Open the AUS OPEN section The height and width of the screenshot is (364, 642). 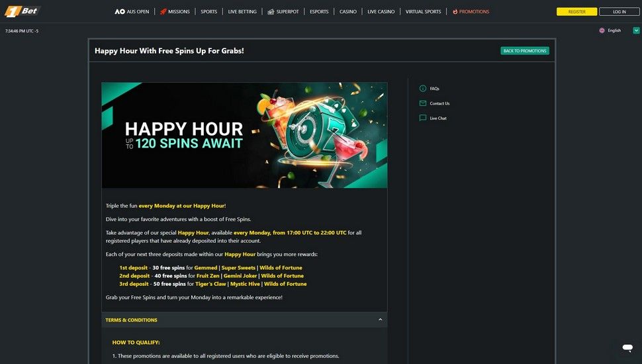pos(132,11)
